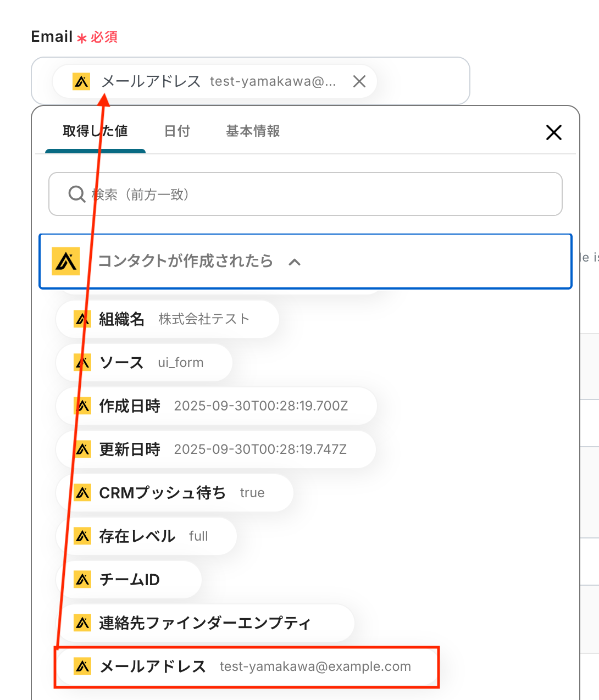Click the icon on the Email field's メールアドレス chip
Screen dimensions: 599x700
pos(81,81)
